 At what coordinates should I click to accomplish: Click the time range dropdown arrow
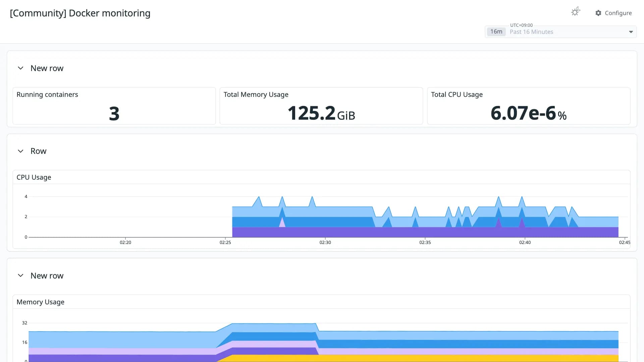click(x=631, y=32)
